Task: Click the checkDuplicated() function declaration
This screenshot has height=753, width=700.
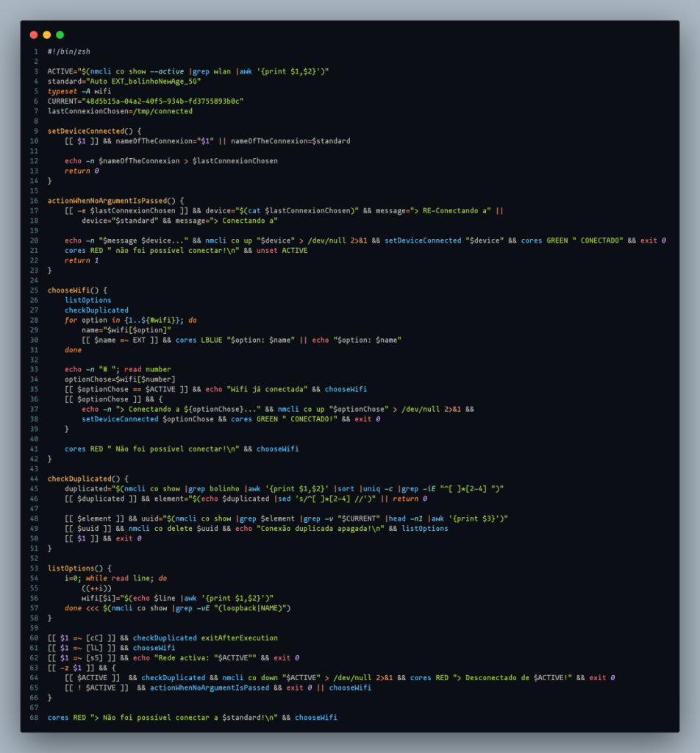Action: (x=87, y=479)
